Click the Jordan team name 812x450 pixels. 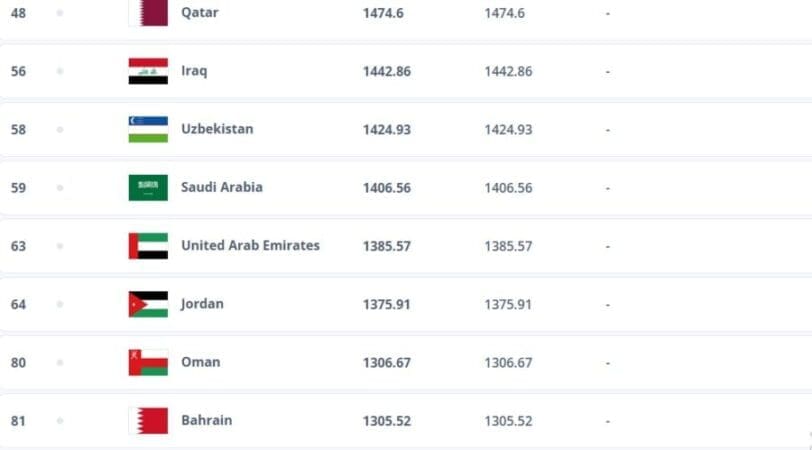[x=202, y=304]
